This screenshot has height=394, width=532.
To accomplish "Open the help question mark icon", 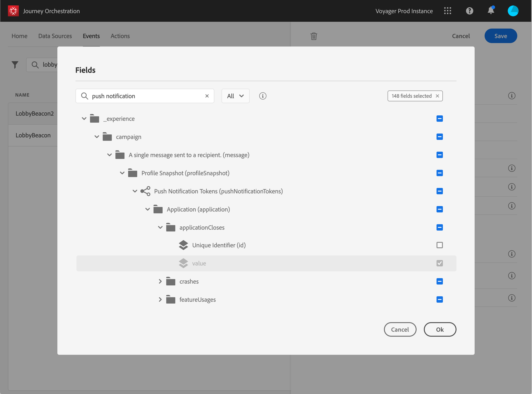I will coord(469,11).
